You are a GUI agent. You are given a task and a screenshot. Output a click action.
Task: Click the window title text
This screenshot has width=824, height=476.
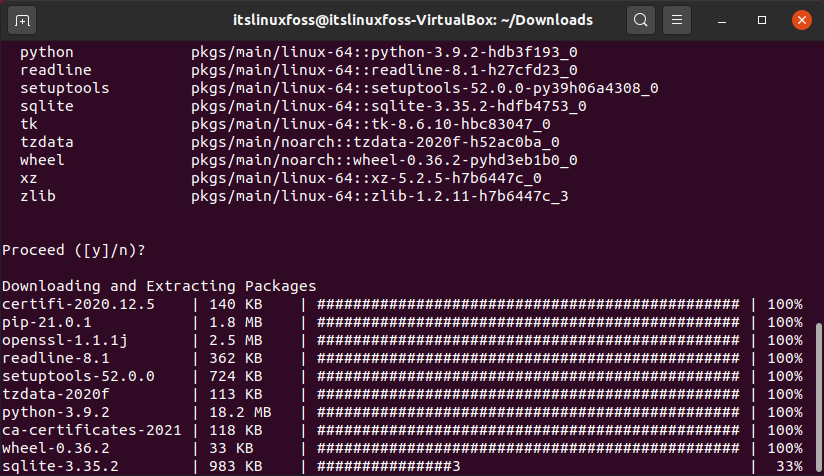[x=413, y=20]
